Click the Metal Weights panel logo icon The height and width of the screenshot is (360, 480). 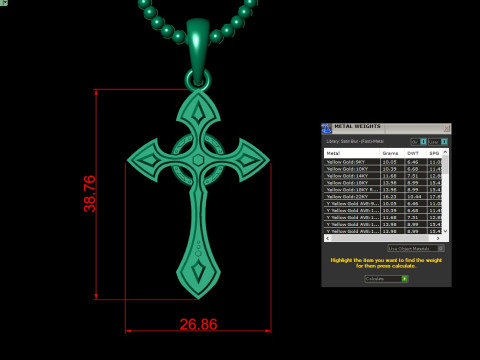tap(326, 129)
